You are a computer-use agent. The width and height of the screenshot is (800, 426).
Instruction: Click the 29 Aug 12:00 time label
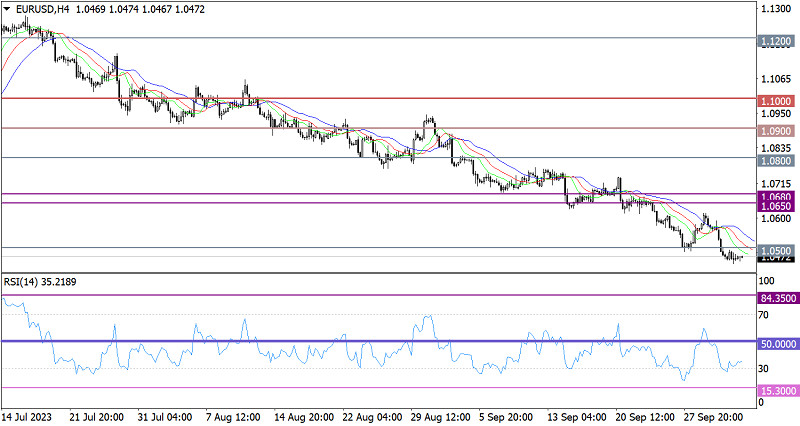click(440, 417)
